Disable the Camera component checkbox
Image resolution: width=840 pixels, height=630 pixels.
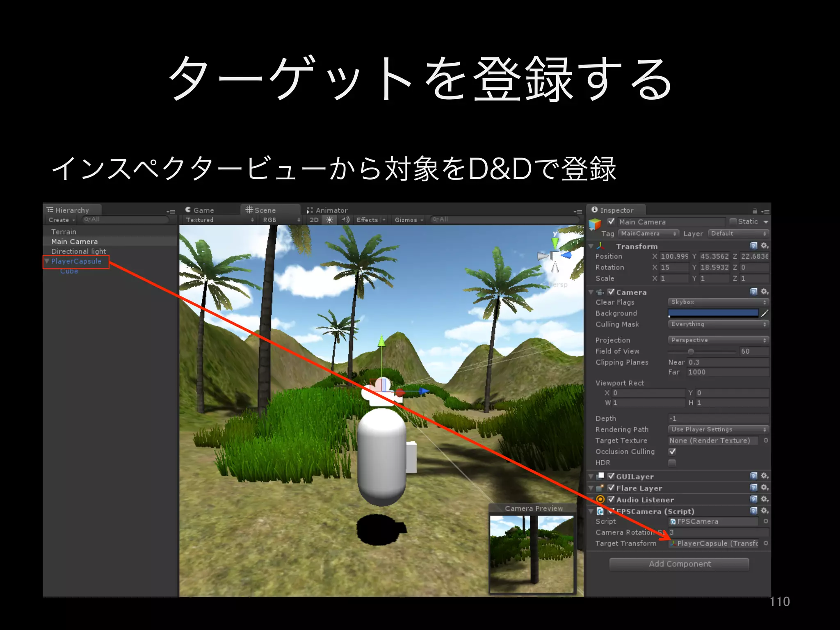point(611,292)
